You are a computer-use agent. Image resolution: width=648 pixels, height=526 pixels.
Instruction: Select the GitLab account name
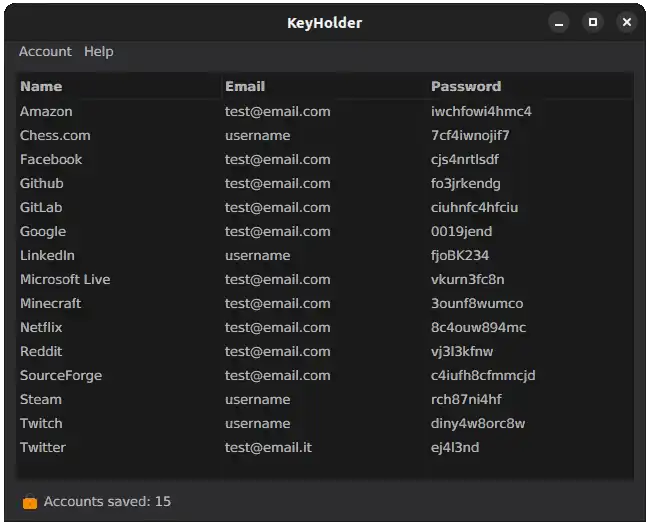tap(41, 207)
